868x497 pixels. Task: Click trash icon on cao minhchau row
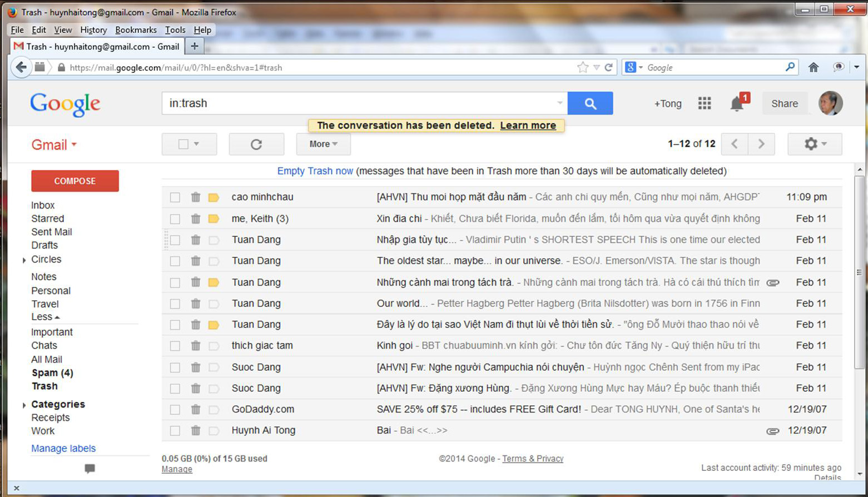[196, 197]
